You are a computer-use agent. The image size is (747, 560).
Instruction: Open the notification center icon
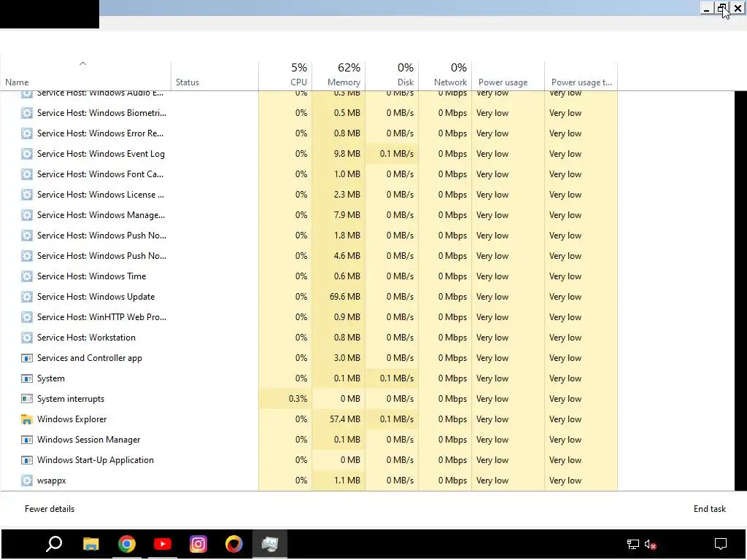[x=720, y=544]
